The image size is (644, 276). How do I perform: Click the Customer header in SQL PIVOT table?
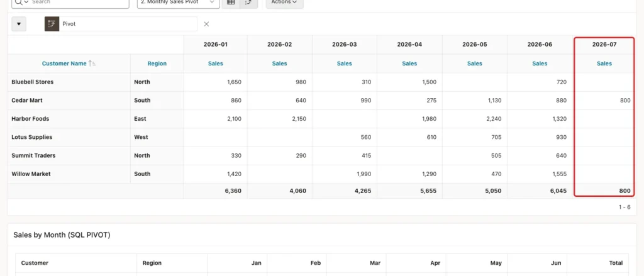pos(35,263)
